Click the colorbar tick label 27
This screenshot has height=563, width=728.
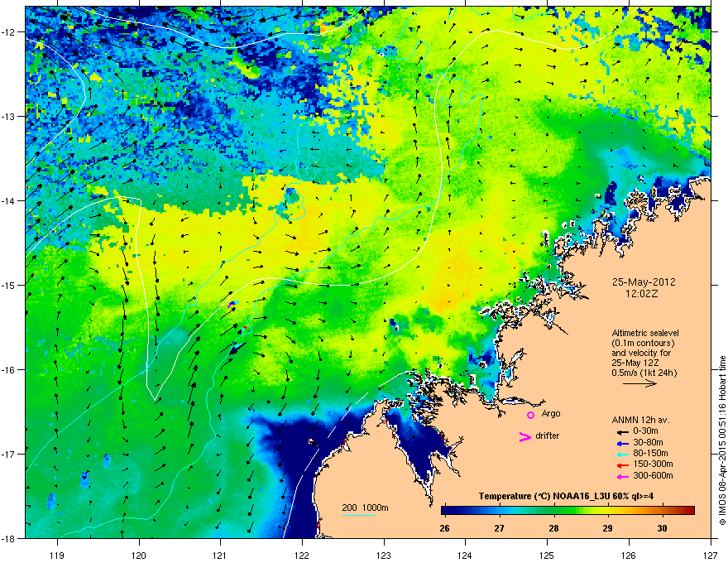(499, 528)
